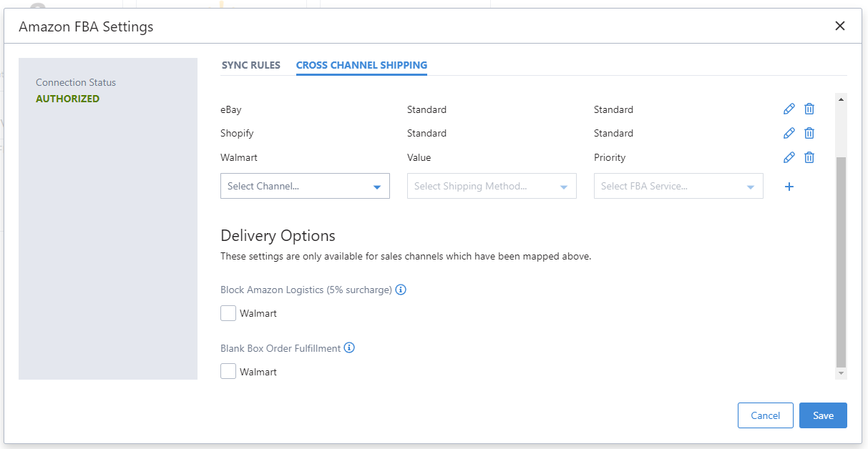
Task: Delete the Shopify mapping row
Action: coord(809,133)
